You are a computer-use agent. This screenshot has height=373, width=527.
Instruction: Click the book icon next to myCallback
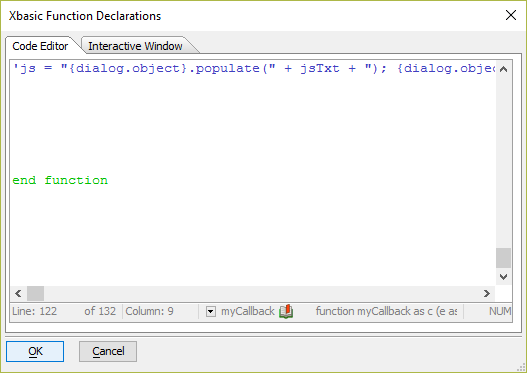click(x=286, y=311)
